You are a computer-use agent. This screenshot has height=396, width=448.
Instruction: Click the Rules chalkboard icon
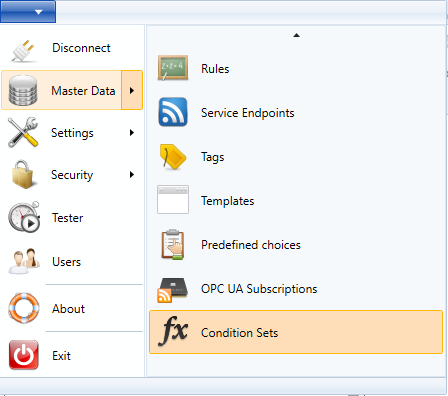(173, 68)
